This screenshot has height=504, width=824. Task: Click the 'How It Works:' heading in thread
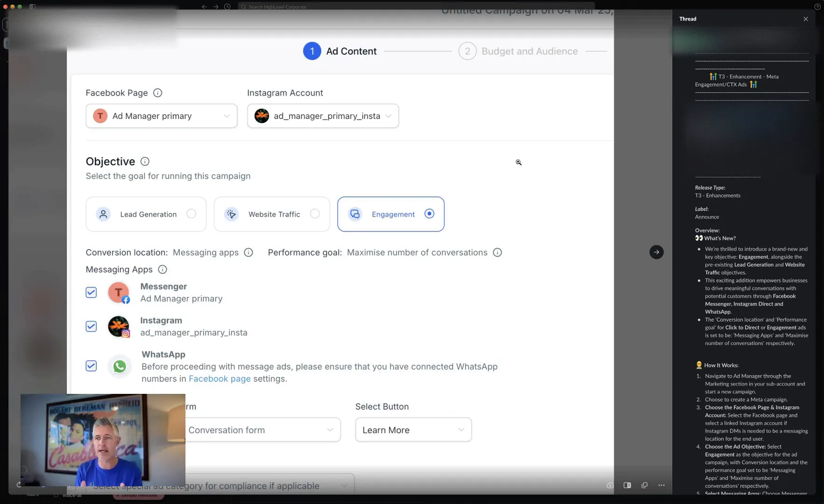[x=721, y=365]
